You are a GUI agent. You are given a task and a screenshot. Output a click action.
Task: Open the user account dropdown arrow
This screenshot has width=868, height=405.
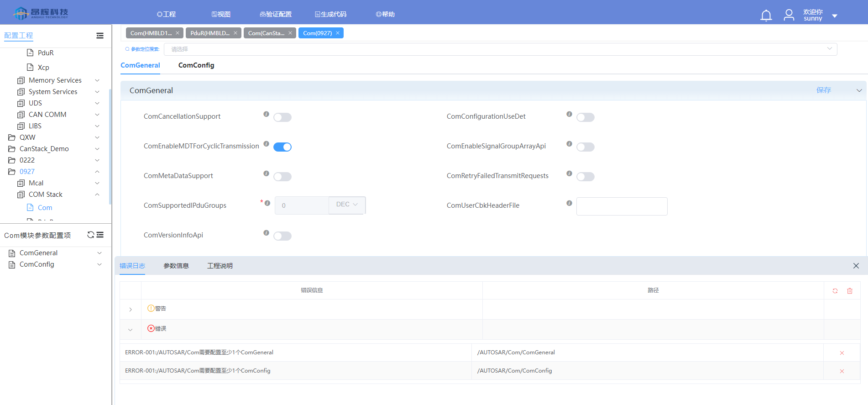[x=835, y=16]
